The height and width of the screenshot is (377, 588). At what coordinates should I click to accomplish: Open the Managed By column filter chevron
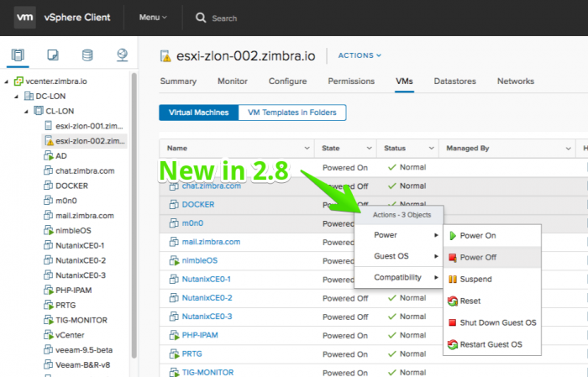pyautogui.click(x=568, y=149)
